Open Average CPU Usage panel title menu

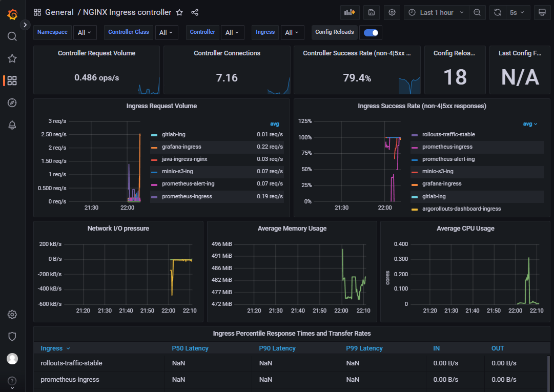coord(465,229)
